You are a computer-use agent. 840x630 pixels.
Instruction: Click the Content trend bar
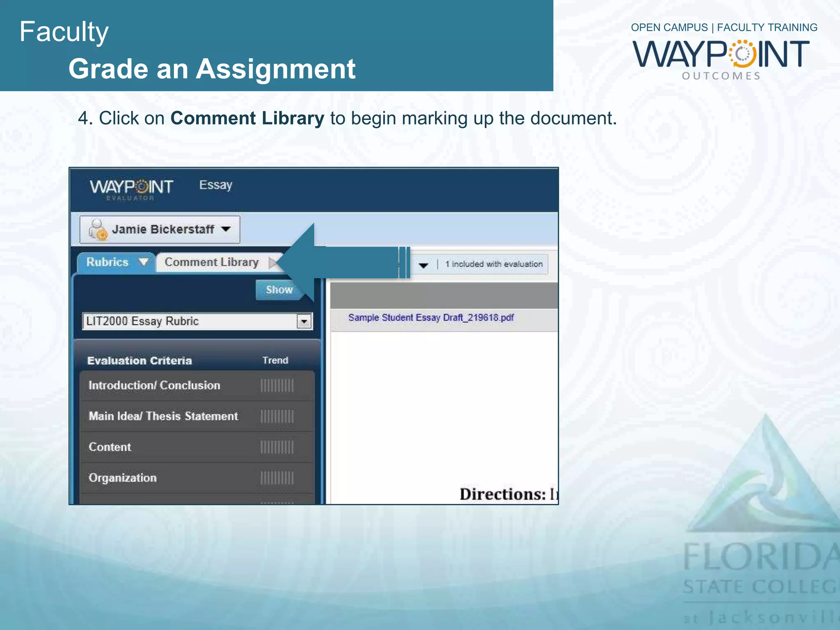(x=277, y=447)
